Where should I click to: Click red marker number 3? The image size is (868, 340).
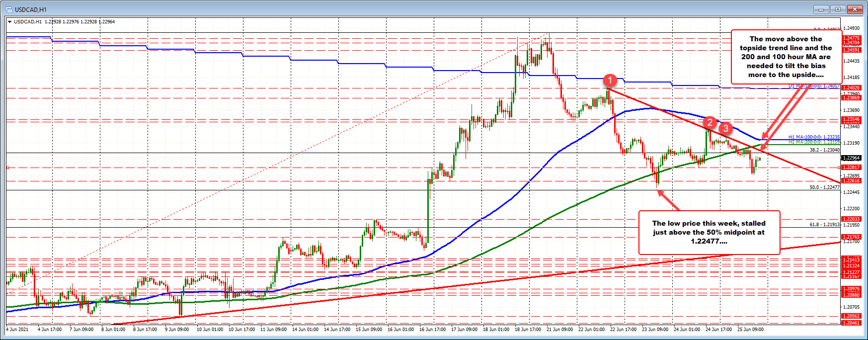pos(725,128)
